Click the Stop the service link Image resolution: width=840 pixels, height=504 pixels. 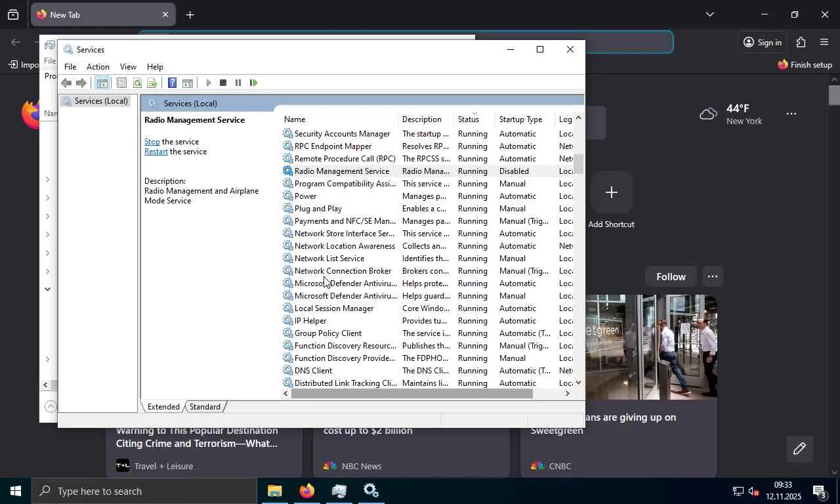pos(152,142)
